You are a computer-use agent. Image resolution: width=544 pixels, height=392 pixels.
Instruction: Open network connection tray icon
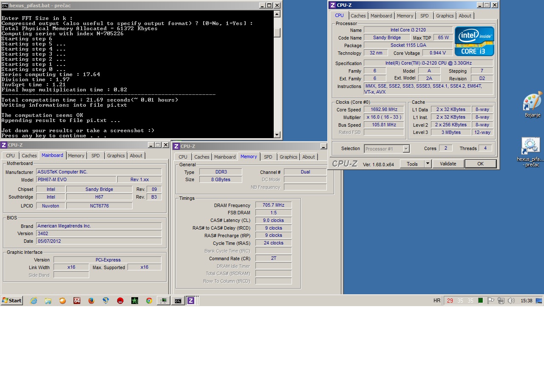501,301
